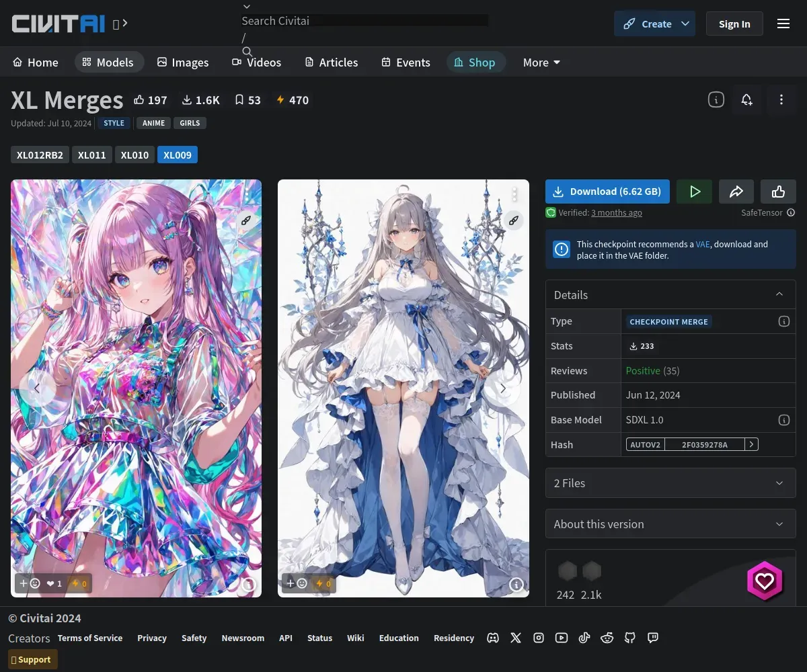Click the Positive reviews link
The height and width of the screenshot is (672, 807).
(x=643, y=370)
